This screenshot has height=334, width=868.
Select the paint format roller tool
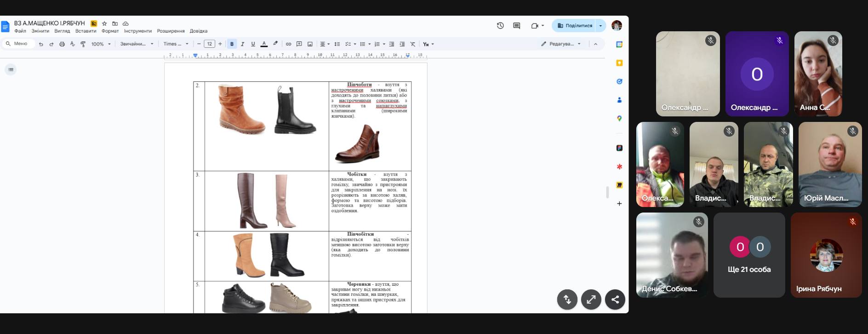click(83, 44)
